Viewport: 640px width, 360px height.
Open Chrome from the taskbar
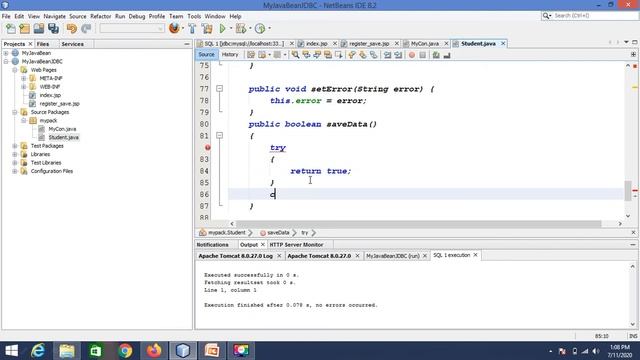(125, 351)
